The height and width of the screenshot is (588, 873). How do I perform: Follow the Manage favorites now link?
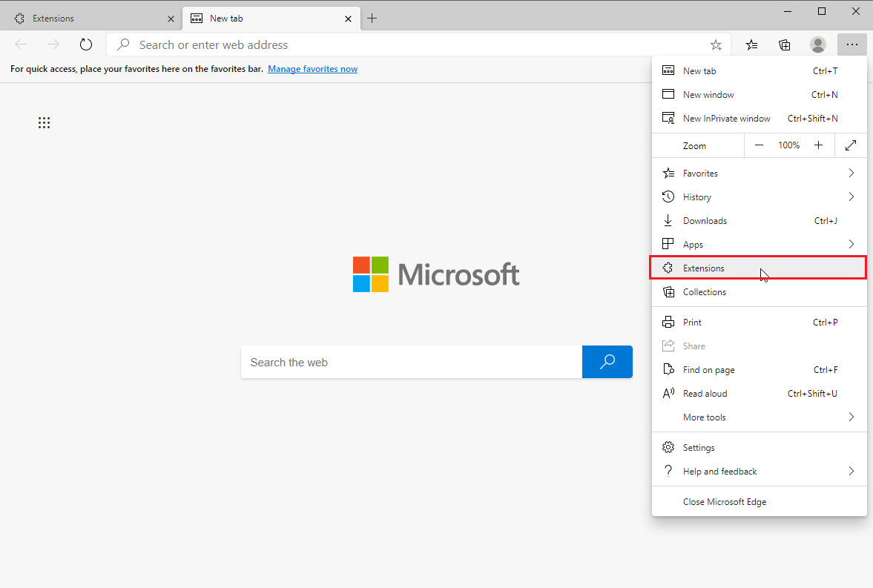312,69
